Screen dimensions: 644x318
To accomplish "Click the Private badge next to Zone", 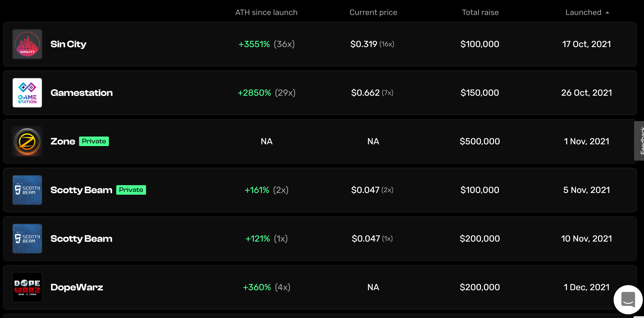I will 94,141.
